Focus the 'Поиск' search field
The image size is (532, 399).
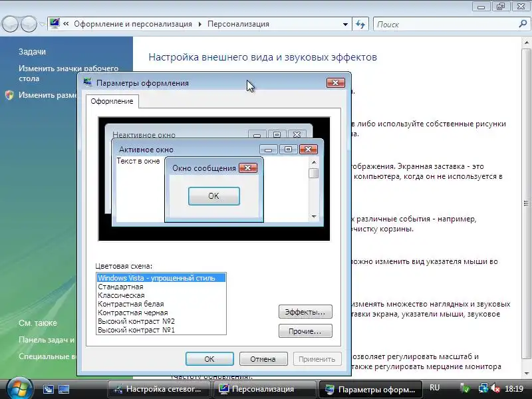446,25
